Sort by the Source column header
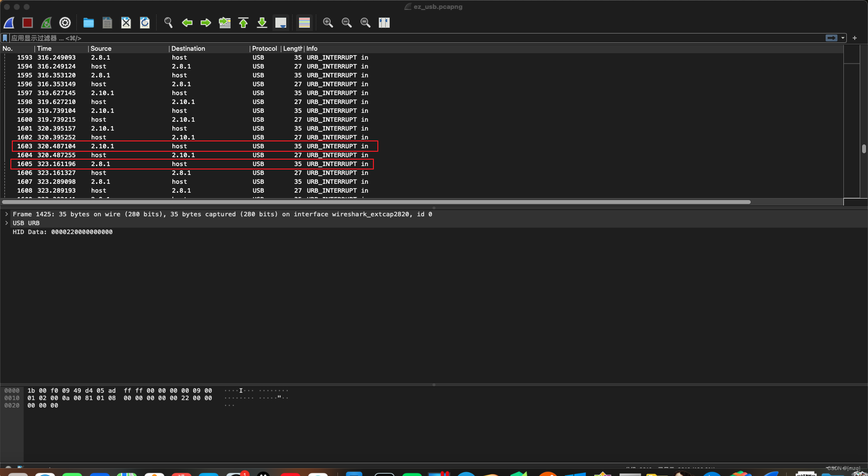868x476 pixels. pos(129,49)
